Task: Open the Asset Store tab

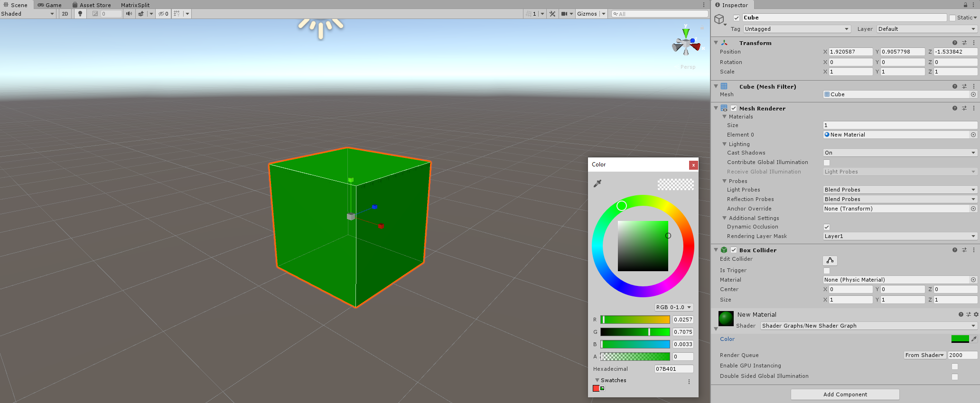Action: (x=92, y=5)
